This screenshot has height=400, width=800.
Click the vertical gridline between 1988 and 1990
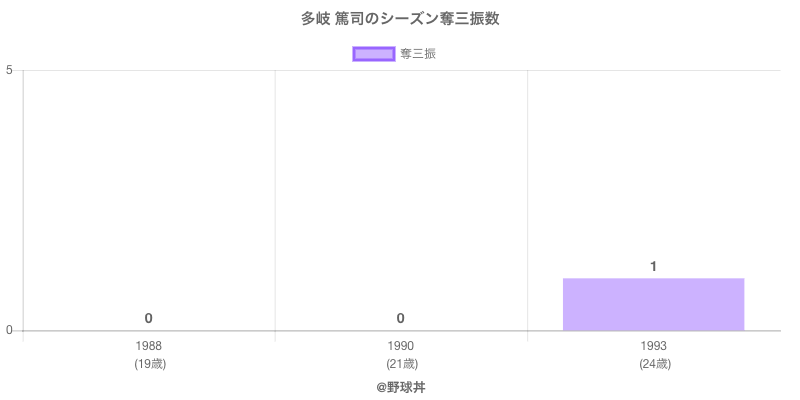coord(275,200)
